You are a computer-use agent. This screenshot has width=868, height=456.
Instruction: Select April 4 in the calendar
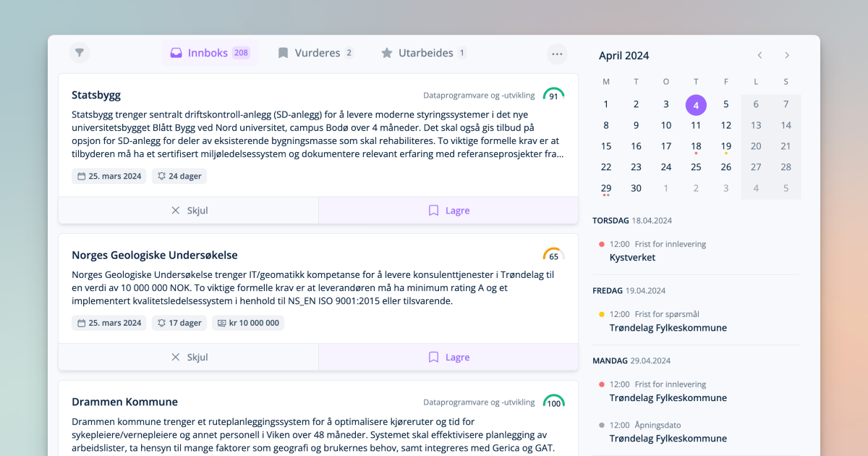pos(696,104)
